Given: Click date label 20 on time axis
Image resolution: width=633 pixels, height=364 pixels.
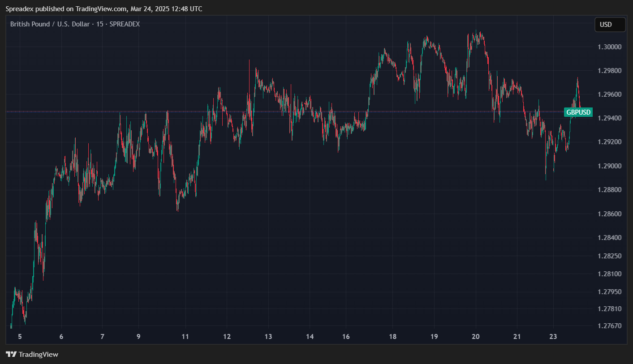Looking at the screenshot, I should (x=476, y=337).
